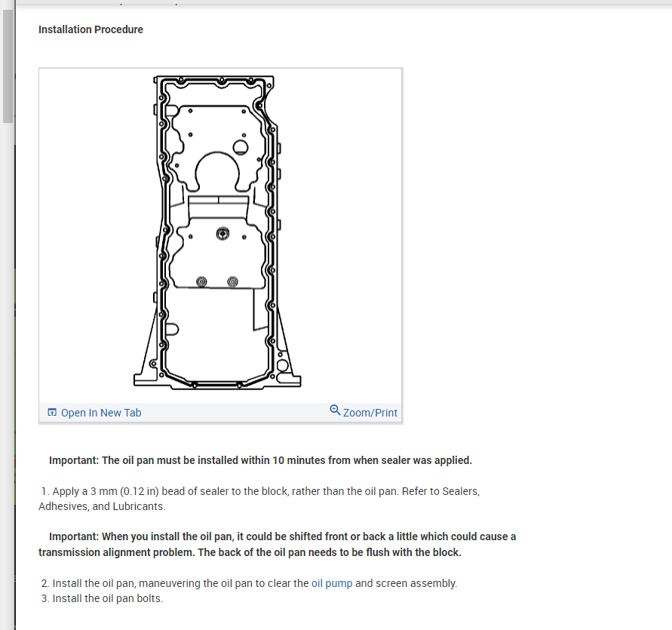
Task: Click step 2 Install the oil pan text
Action: tap(249, 583)
